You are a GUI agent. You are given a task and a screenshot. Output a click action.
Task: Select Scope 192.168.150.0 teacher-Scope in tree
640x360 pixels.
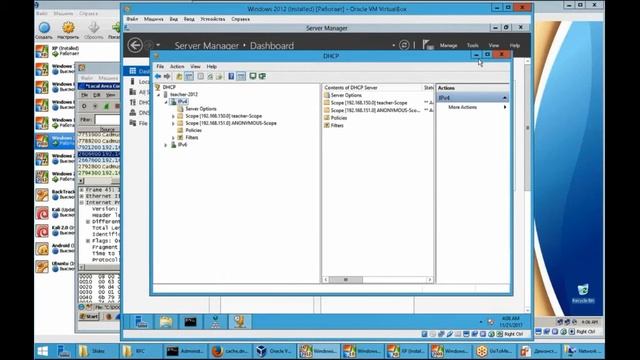point(224,116)
